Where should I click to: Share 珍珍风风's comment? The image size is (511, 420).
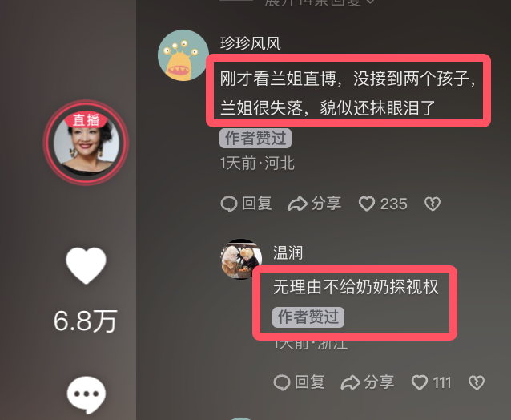point(315,204)
